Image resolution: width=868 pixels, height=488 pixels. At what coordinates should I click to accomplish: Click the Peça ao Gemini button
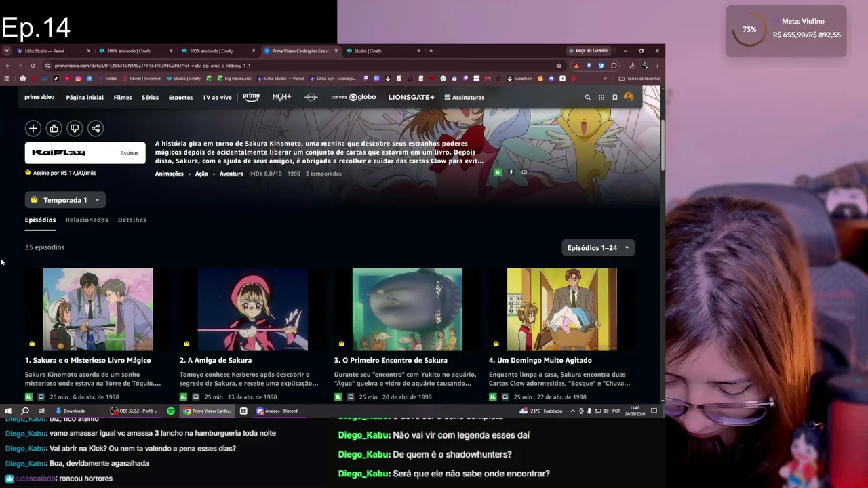589,51
